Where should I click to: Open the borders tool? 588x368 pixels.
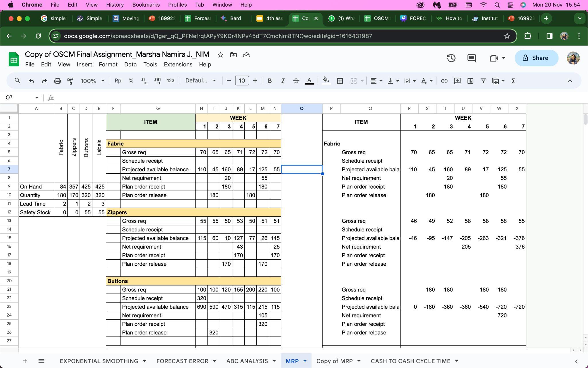pos(340,81)
